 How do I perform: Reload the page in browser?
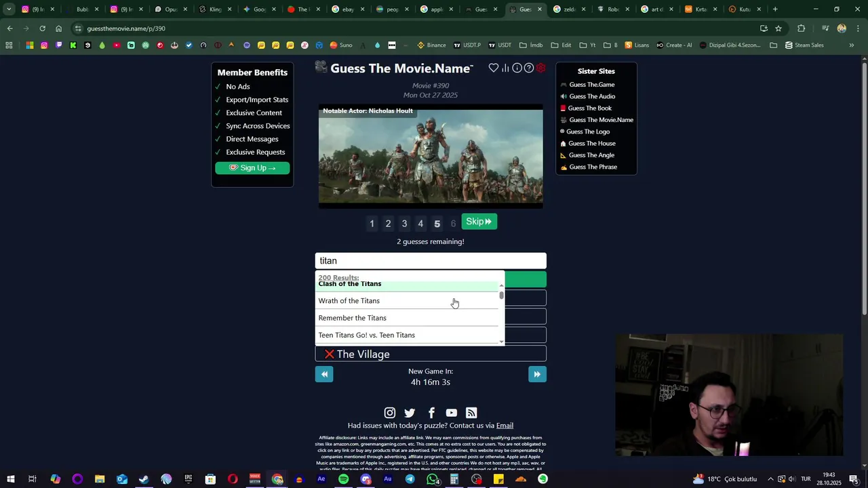click(42, 28)
